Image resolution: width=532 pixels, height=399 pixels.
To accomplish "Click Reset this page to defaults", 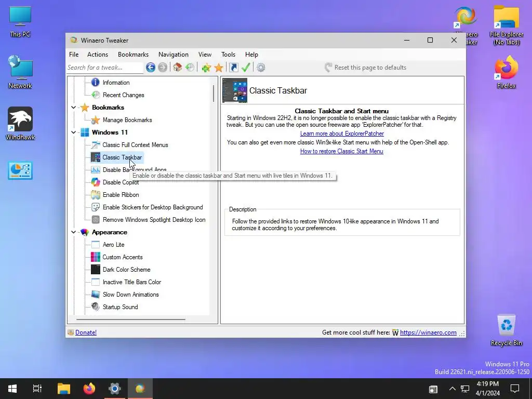I will 365,68.
